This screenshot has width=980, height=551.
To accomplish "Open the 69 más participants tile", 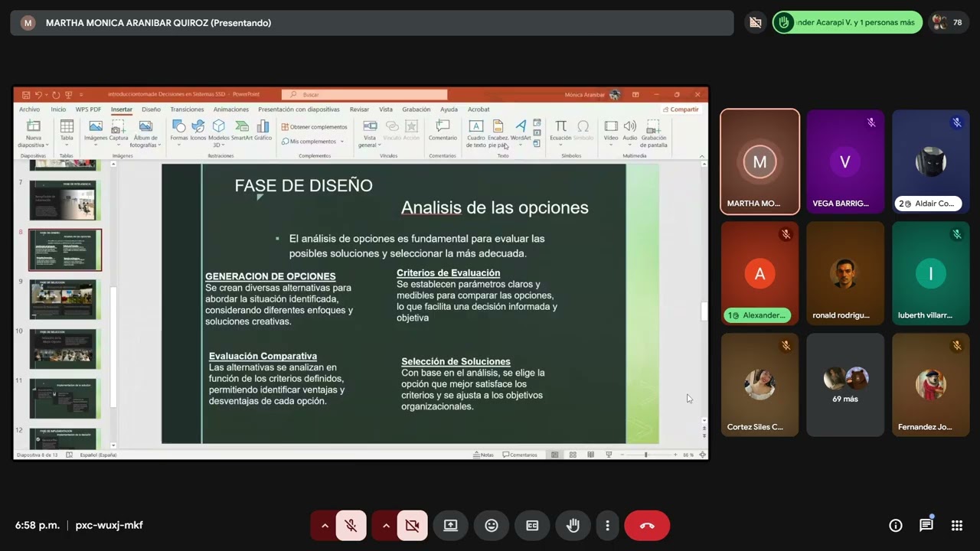I will (x=845, y=385).
